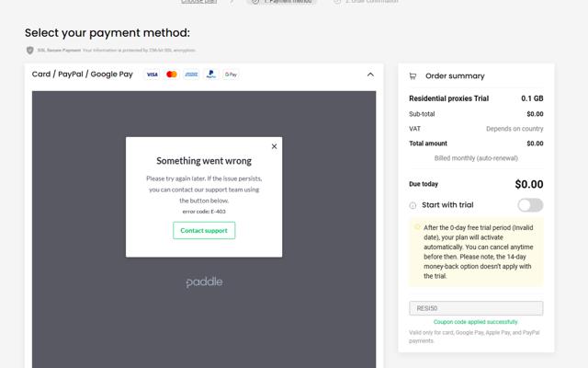Toggle the Start with trial switch
The image size is (588, 368).
[x=530, y=205]
